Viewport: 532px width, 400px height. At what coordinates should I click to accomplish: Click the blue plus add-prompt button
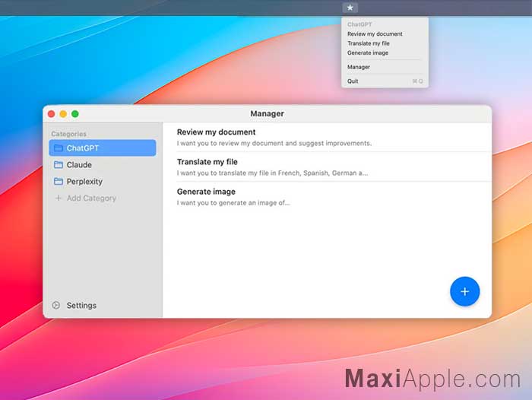[464, 291]
